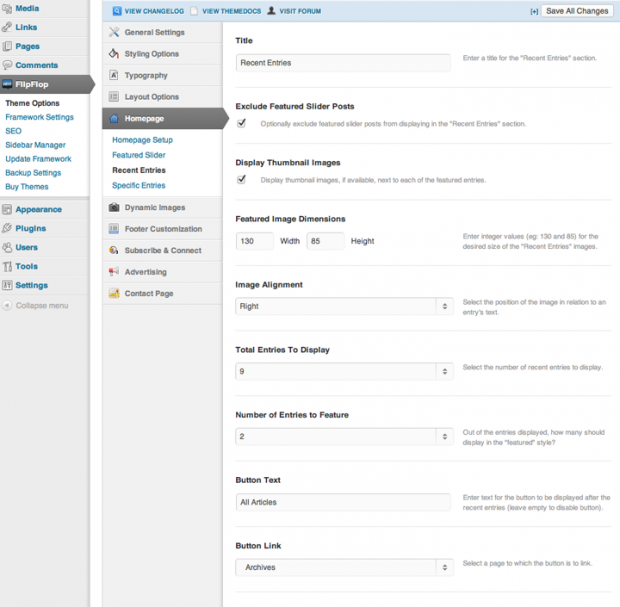Click the View Changelog icon
620x607 pixels.
point(117,11)
